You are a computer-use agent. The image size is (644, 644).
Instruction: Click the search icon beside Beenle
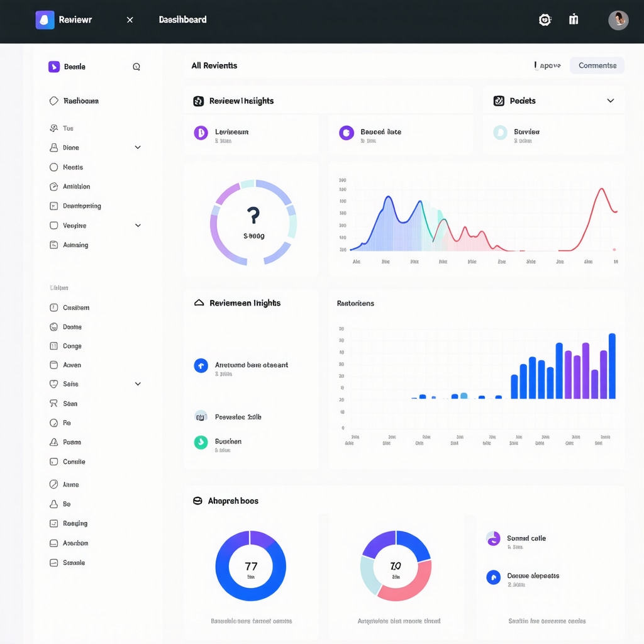pyautogui.click(x=136, y=67)
